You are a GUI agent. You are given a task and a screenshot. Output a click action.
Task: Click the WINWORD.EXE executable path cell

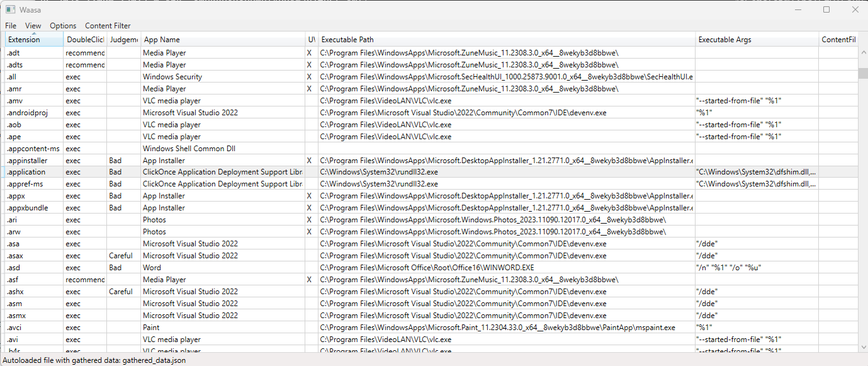click(507, 268)
